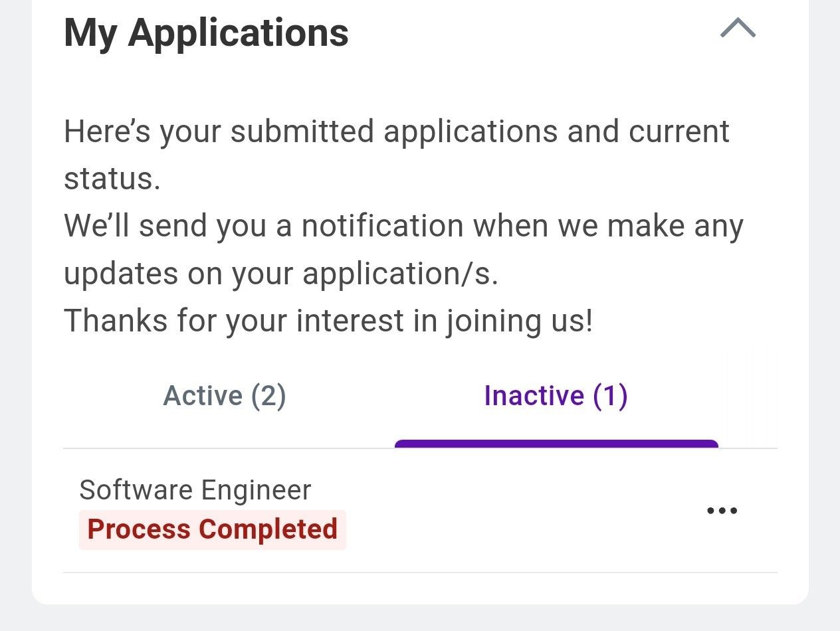This screenshot has width=840, height=631.
Task: Click the red Process Completed status badge
Action: pos(213,529)
